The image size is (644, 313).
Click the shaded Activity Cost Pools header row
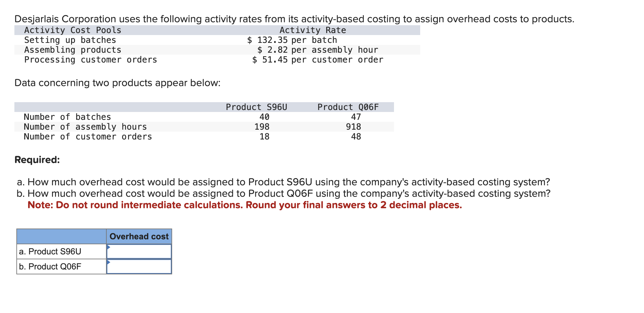pyautogui.click(x=72, y=30)
